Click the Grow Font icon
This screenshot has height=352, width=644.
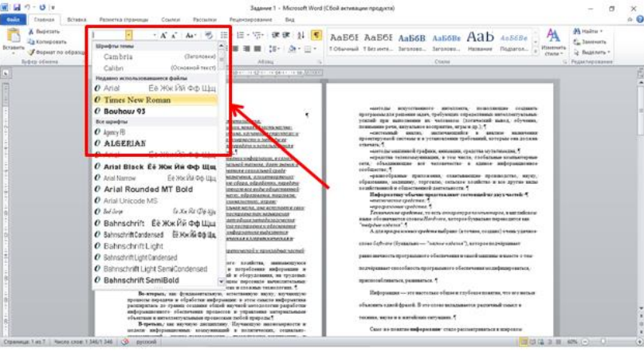tap(163, 36)
